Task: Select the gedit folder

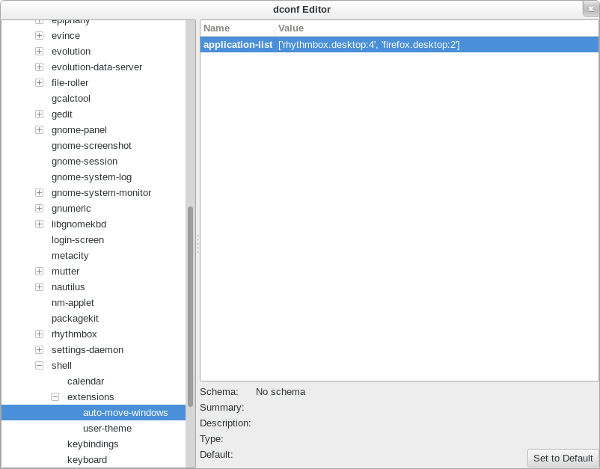Action: (62, 114)
